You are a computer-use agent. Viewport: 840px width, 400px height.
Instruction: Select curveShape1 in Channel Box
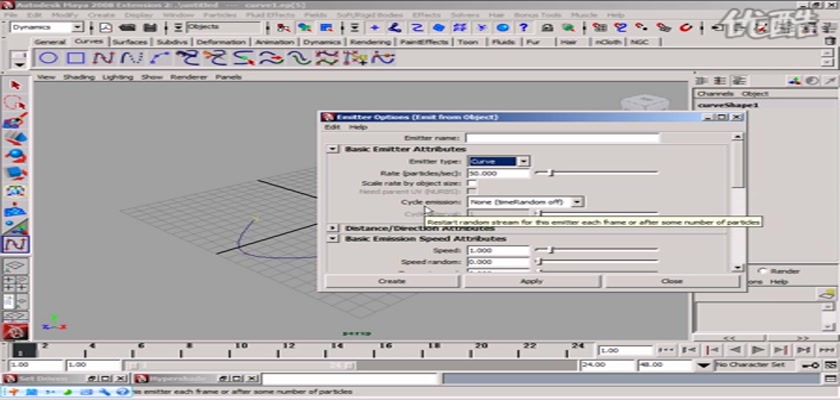(729, 105)
